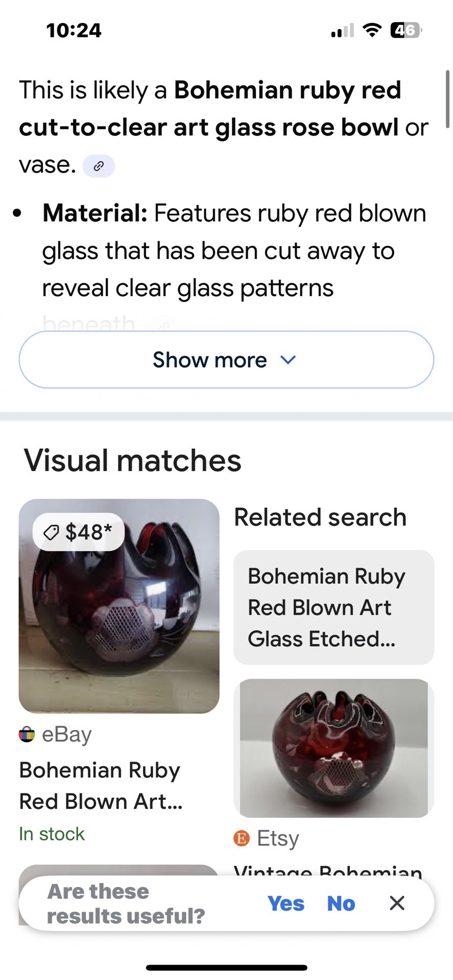Open "Bohemian Ruby Red Blown Art..." eBay listing title
This screenshot has width=453, height=980.
[x=101, y=786]
